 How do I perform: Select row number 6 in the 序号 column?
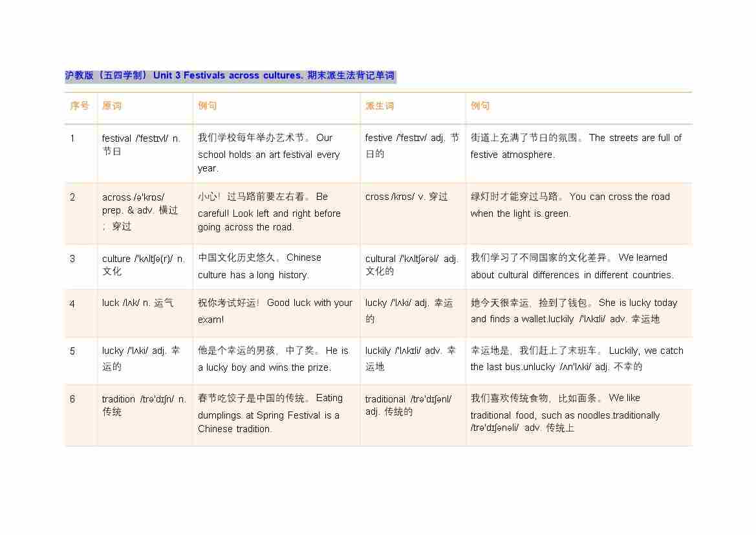pos(72,399)
